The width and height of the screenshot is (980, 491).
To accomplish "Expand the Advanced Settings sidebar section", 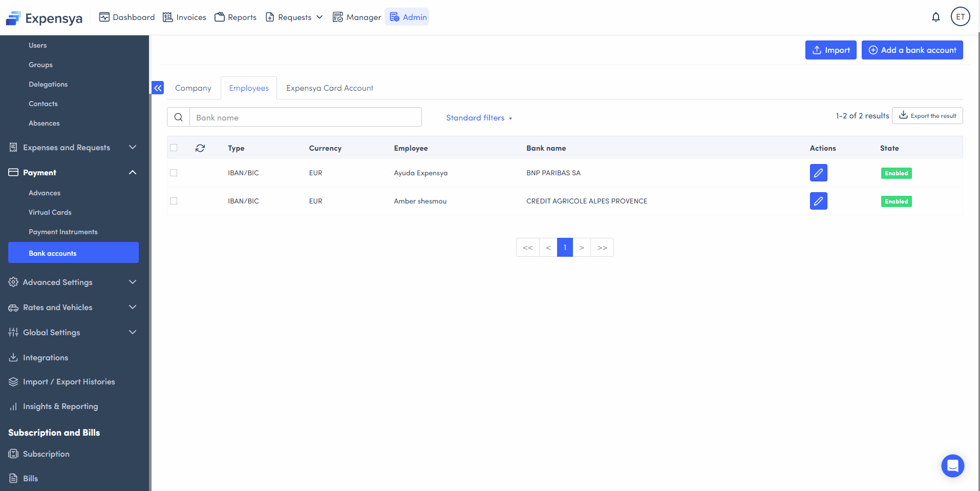I will coord(73,282).
